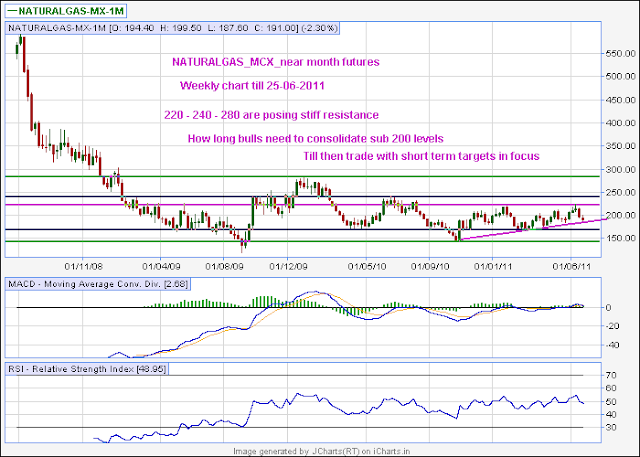Click annotation Weekly chart till 25-06-2011
The image size is (640, 457).
(x=252, y=86)
